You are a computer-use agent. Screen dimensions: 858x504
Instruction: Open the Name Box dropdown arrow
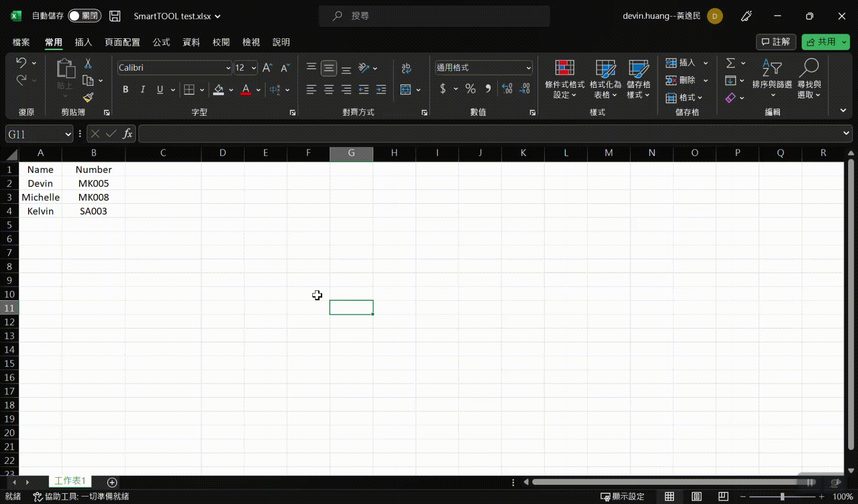[68, 135]
